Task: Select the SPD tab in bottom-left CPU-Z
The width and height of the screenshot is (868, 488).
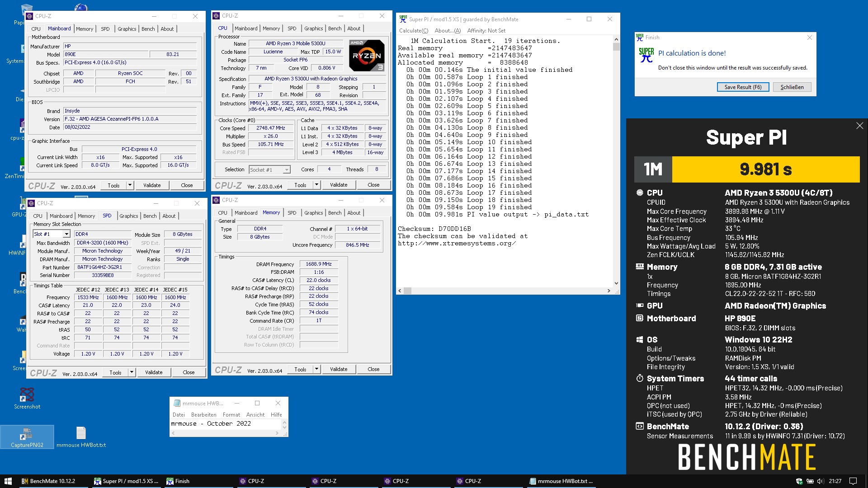Action: pyautogui.click(x=107, y=216)
